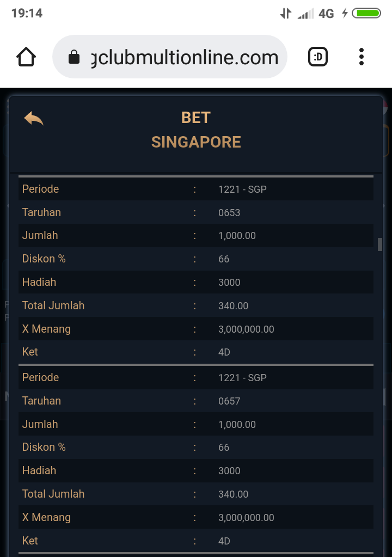Tap the 4G network indicator
The width and height of the screenshot is (392, 557).
tap(326, 14)
